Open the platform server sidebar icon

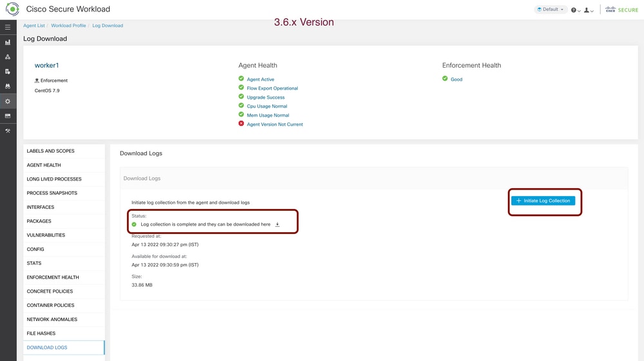tap(8, 116)
